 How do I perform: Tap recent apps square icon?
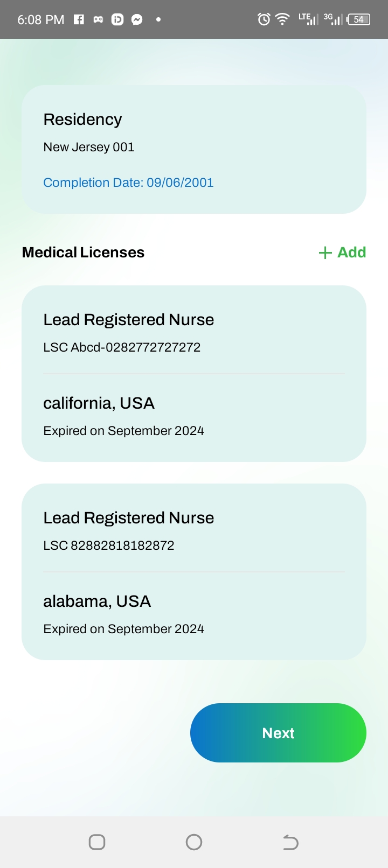pyautogui.click(x=97, y=842)
